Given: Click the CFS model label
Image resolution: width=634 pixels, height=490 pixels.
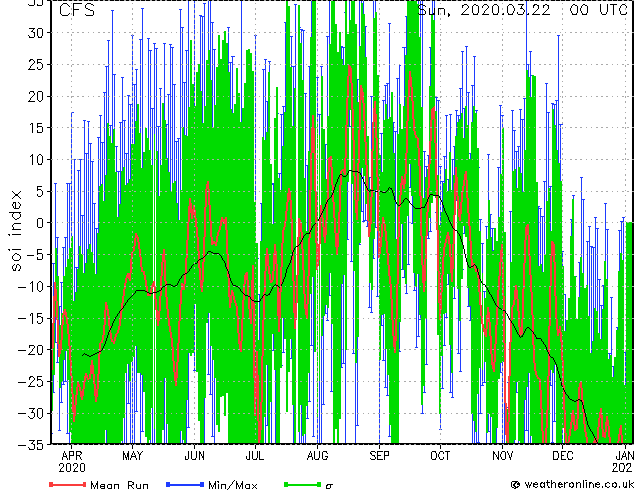Looking at the screenshot, I should 77,10.
